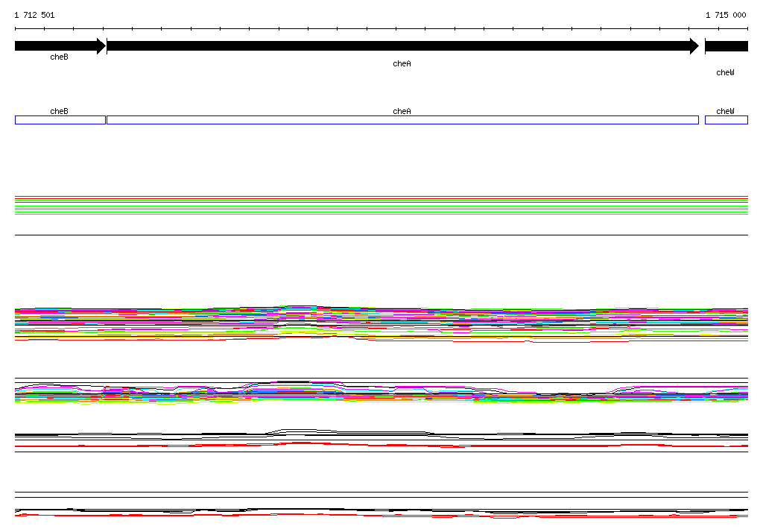Click the end coordinate 1 715 000

(726, 15)
